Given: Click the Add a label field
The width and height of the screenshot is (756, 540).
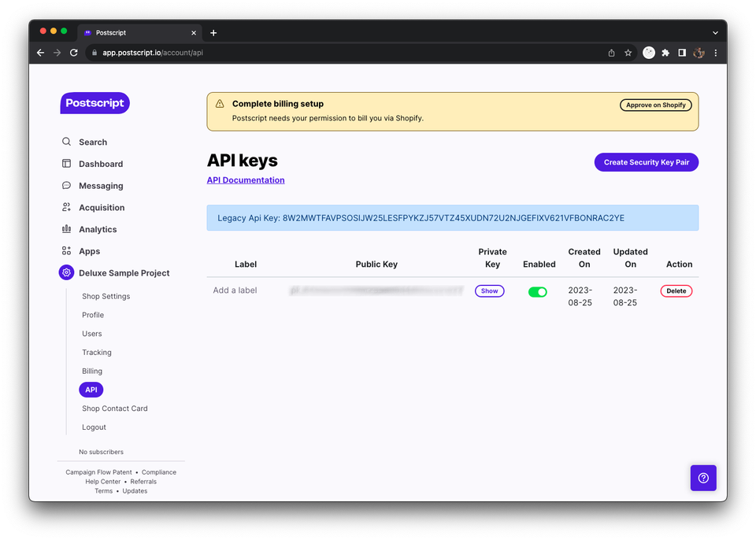Looking at the screenshot, I should tap(235, 290).
